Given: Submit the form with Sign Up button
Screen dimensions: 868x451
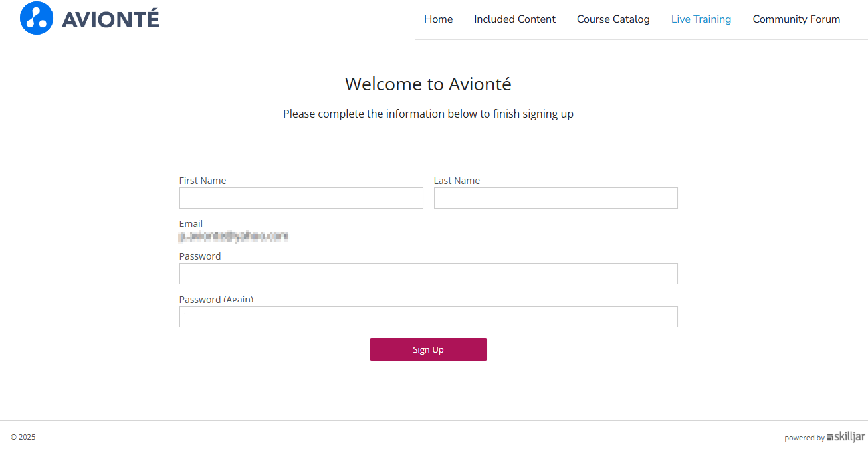Looking at the screenshot, I should click(x=428, y=349).
